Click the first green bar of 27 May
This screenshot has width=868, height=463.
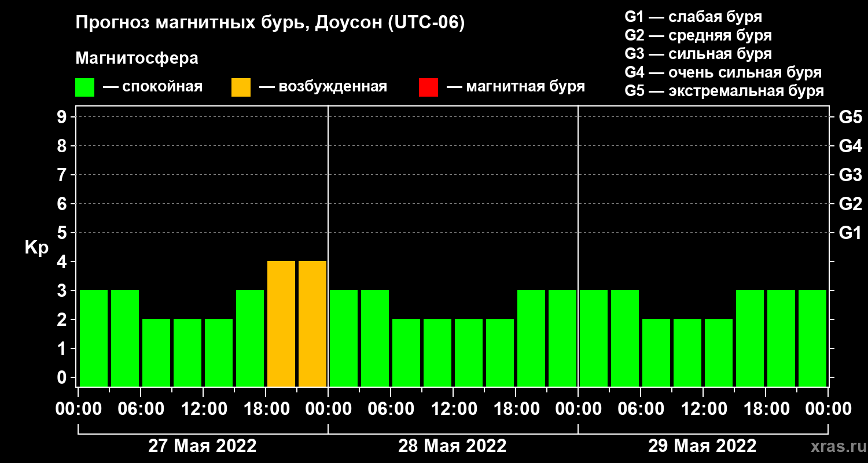click(94, 338)
